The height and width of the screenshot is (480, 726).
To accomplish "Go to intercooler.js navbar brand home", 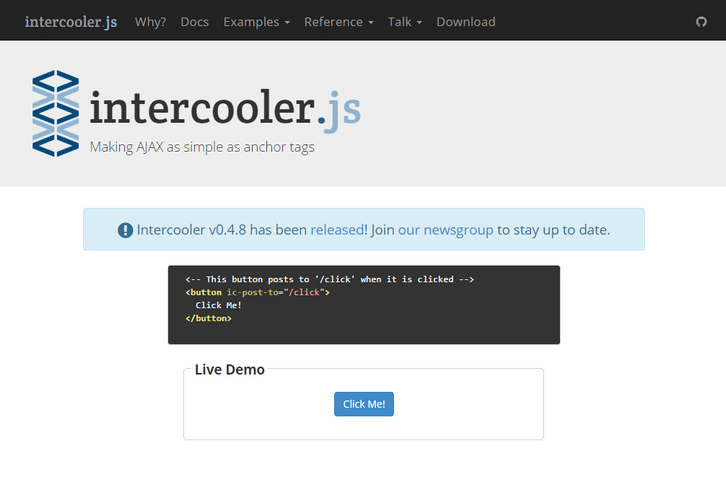I will coord(70,21).
